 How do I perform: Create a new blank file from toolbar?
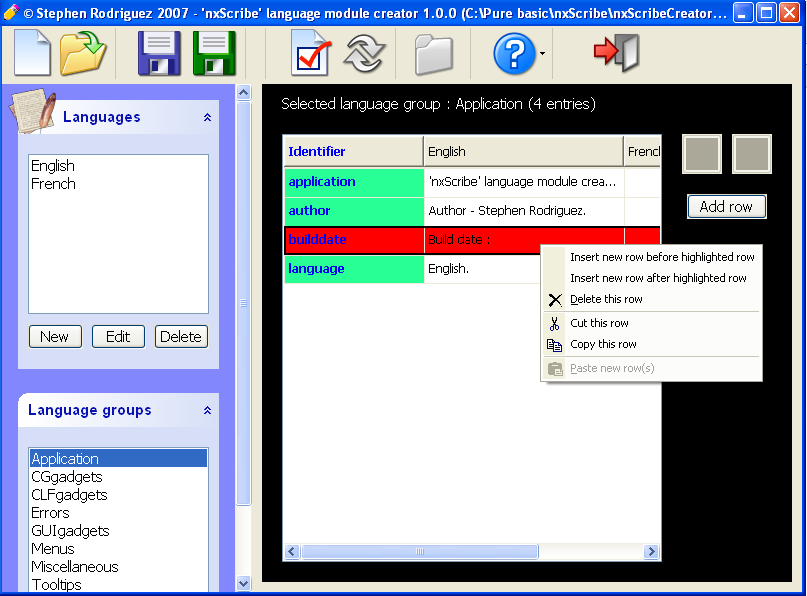(32, 53)
